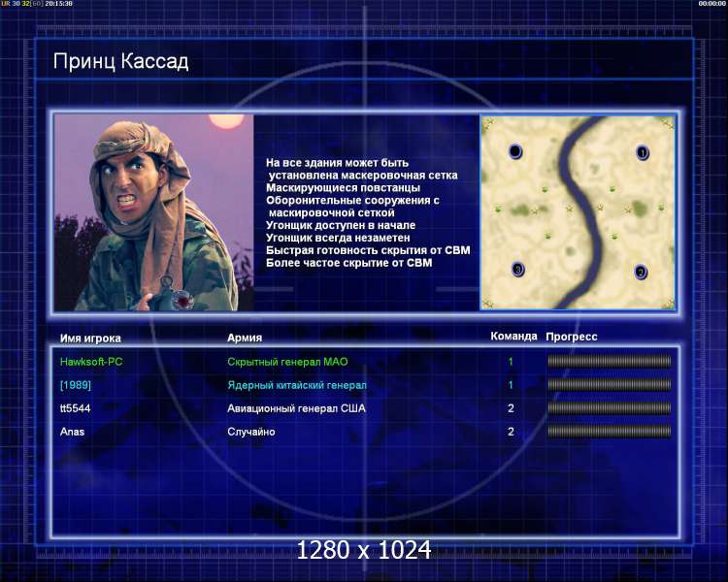Click 'Быстрая готовность скрытия от СВМ'

point(368,250)
